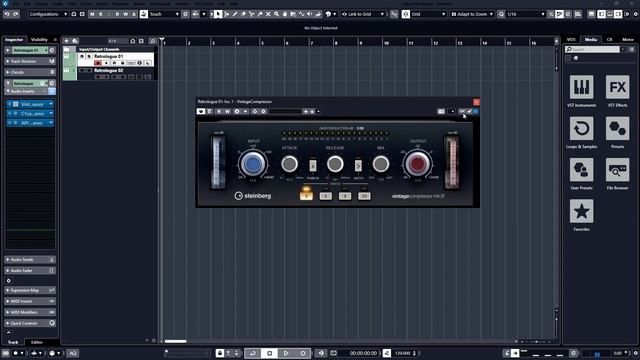Toggle global Solo S button in toolbar

point(100,14)
